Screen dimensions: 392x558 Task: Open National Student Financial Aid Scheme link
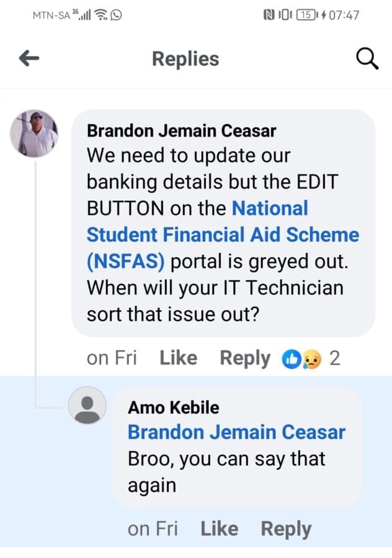(223, 235)
